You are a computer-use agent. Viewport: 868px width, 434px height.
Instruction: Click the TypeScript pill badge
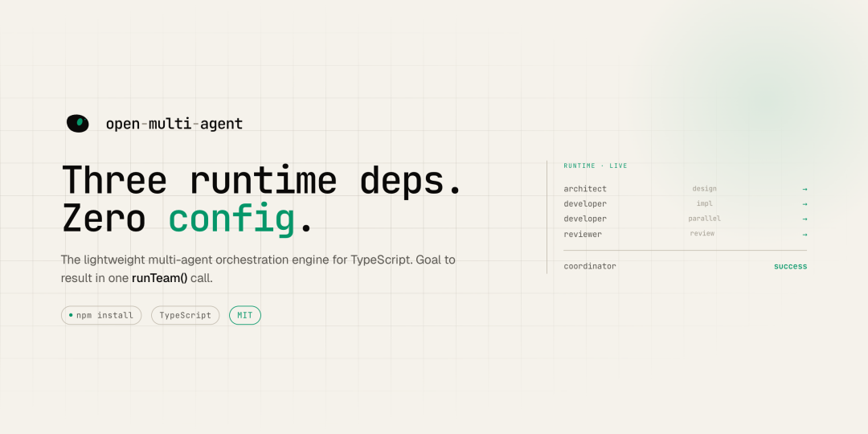[x=186, y=316]
